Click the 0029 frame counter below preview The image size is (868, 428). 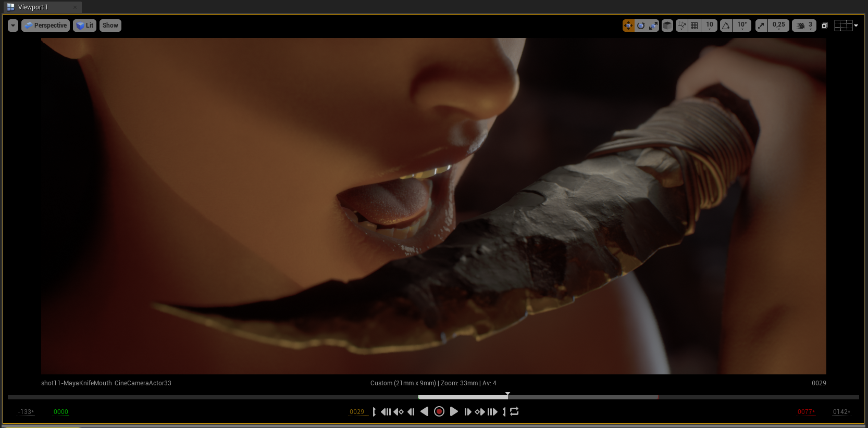(x=819, y=383)
